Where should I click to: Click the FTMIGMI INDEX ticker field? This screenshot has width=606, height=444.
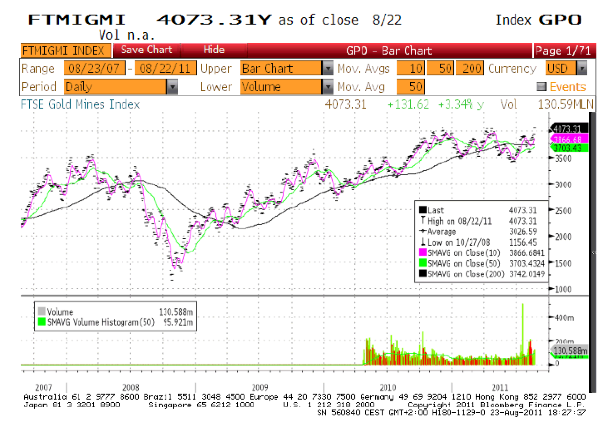(66, 51)
